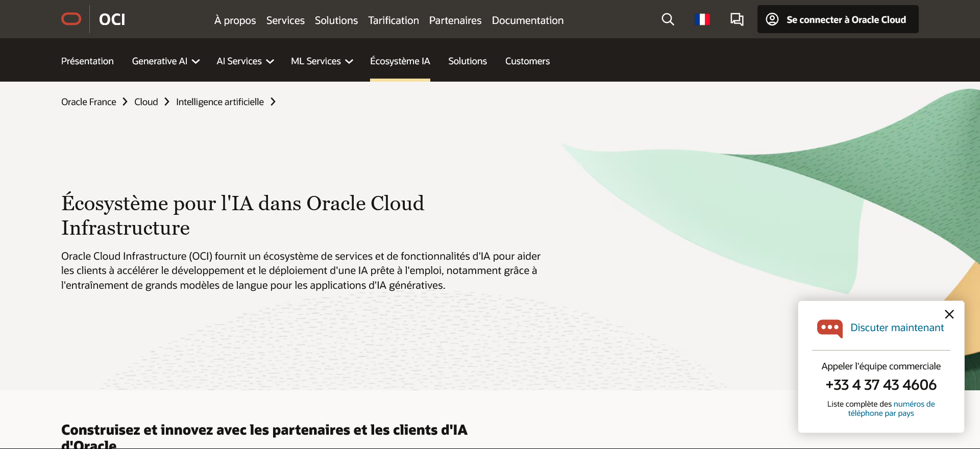Open the Customers tab
Image resolution: width=980 pixels, height=449 pixels.
point(527,61)
